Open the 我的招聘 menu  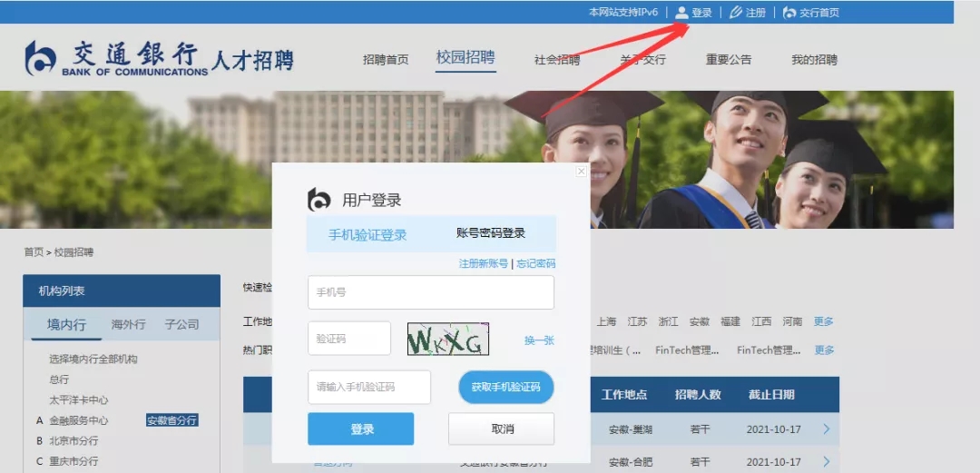pyautogui.click(x=814, y=60)
